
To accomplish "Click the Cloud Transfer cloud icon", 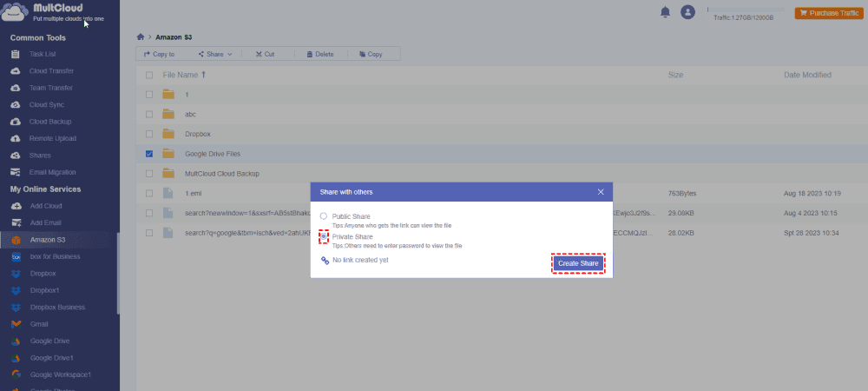I will 16,71.
